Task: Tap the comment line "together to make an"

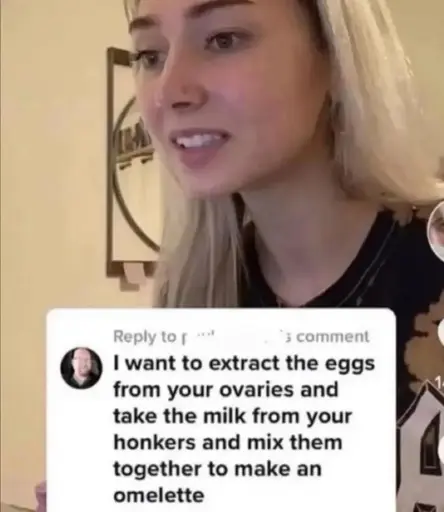Action: click(218, 468)
